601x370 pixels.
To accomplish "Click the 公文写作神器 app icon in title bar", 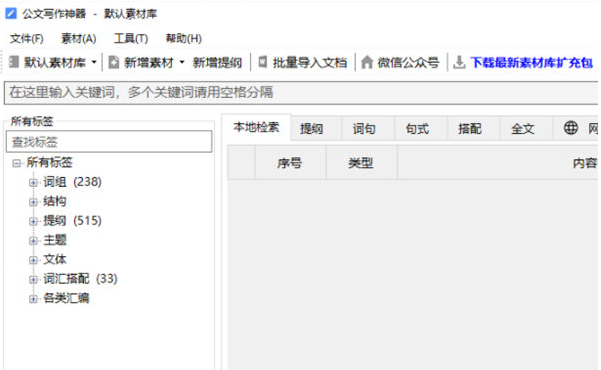I will [x=11, y=13].
